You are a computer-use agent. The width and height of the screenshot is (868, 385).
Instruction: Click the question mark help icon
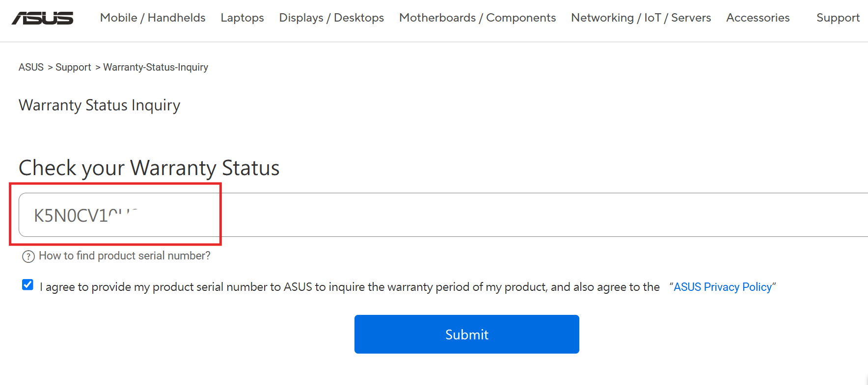click(28, 256)
